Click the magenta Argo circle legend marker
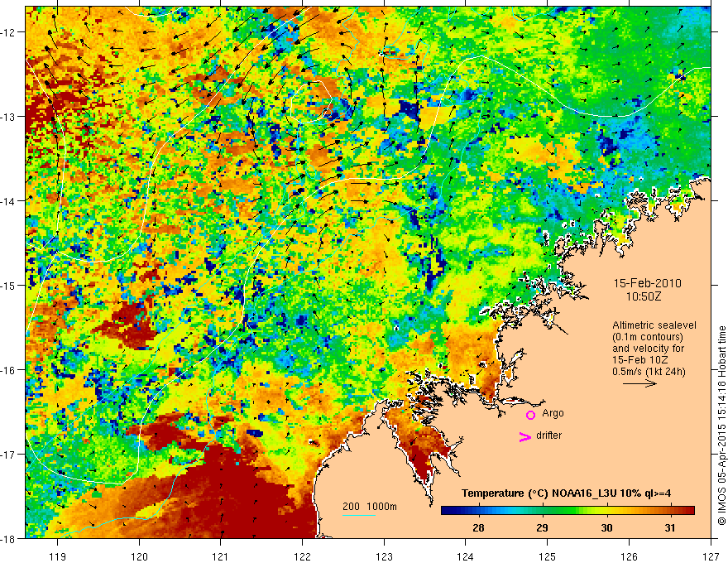This screenshot has height=563, width=728. tap(530, 415)
